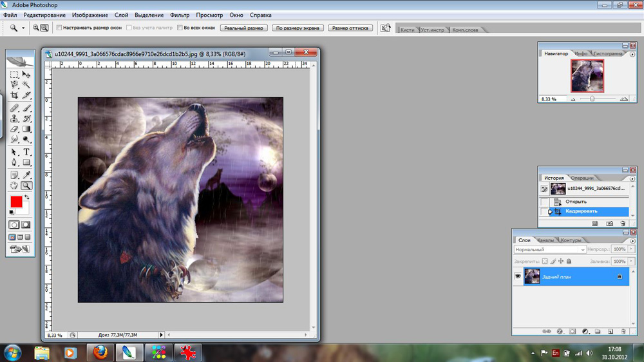
Task: Click Zoom Out magnifier in options bar
Action: pos(44,28)
